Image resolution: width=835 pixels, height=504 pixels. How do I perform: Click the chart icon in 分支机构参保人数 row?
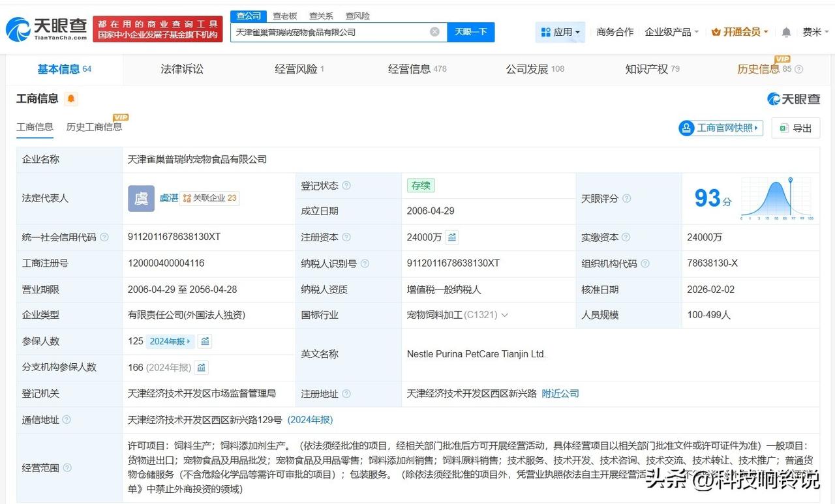tap(202, 368)
